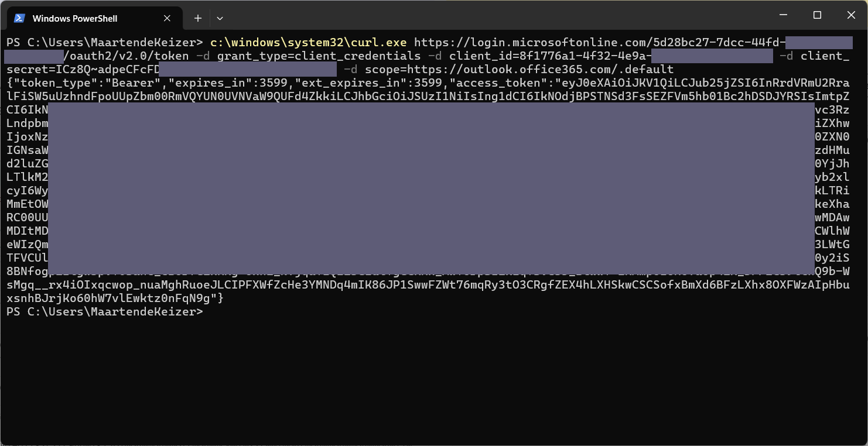Open the new-tab profile dropdown
Screen dimensions: 868x446
point(220,18)
